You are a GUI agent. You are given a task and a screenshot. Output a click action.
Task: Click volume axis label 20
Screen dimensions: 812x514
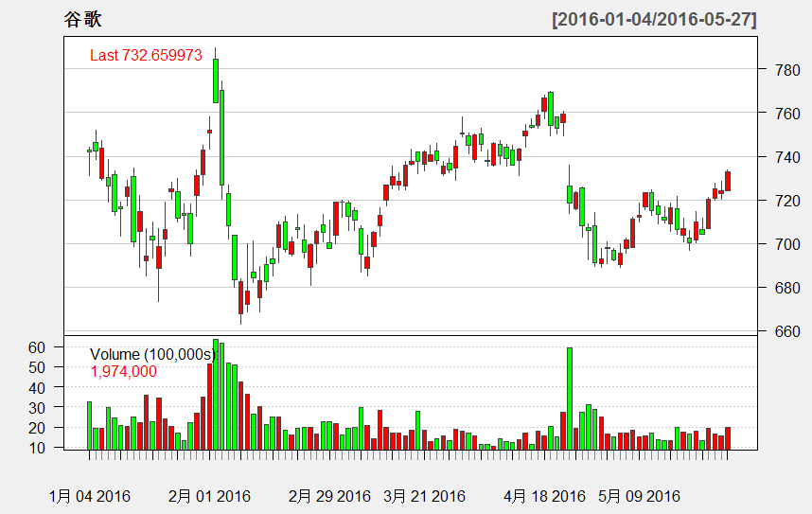(37, 428)
